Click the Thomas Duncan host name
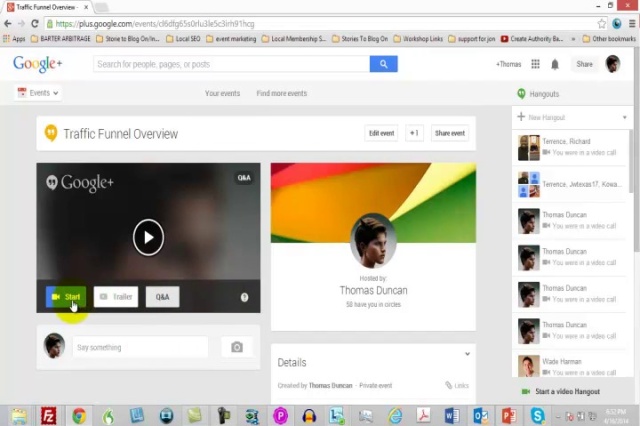This screenshot has width=640, height=426. tap(373, 290)
